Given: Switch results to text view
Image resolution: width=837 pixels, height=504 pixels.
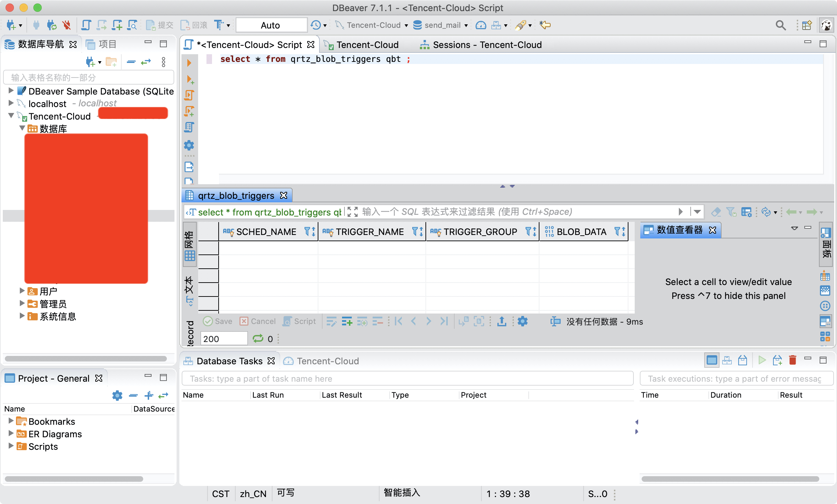Looking at the screenshot, I should pyautogui.click(x=189, y=291).
